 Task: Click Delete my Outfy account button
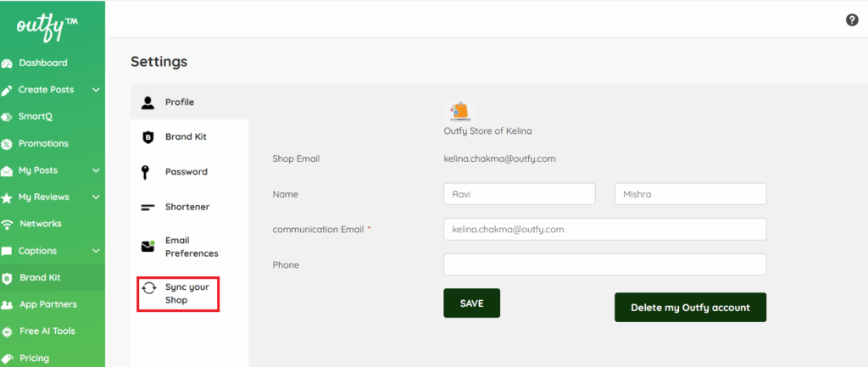pos(690,308)
